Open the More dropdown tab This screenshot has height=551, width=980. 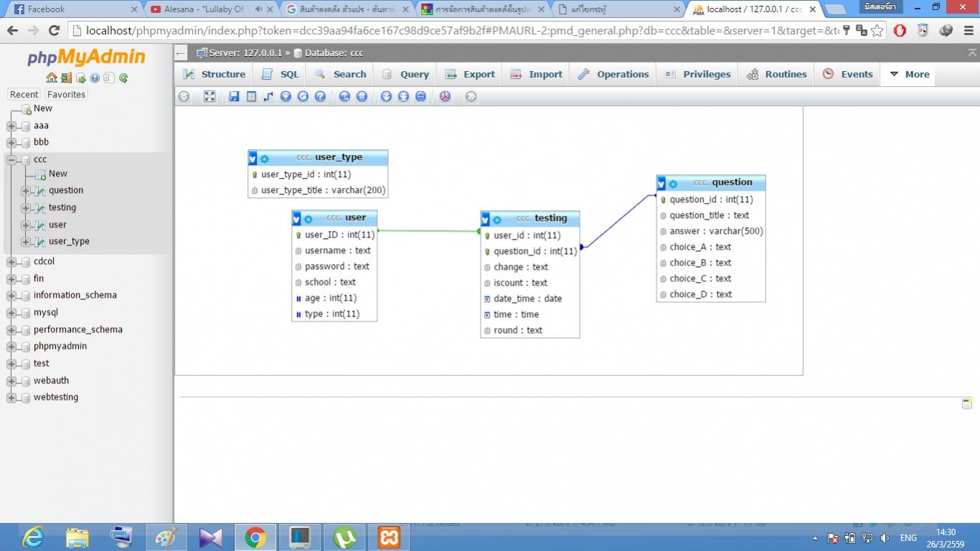click(x=908, y=74)
